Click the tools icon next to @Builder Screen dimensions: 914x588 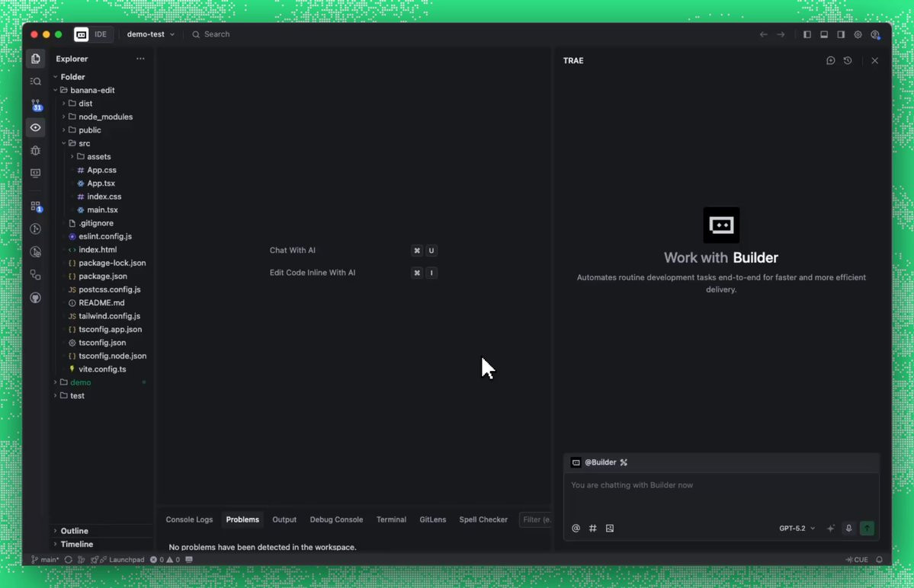(624, 462)
